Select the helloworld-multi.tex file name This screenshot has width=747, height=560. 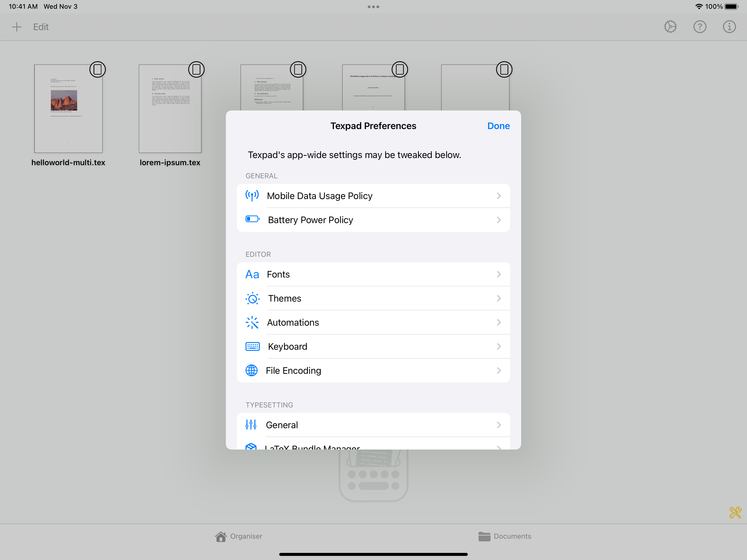pos(68,162)
